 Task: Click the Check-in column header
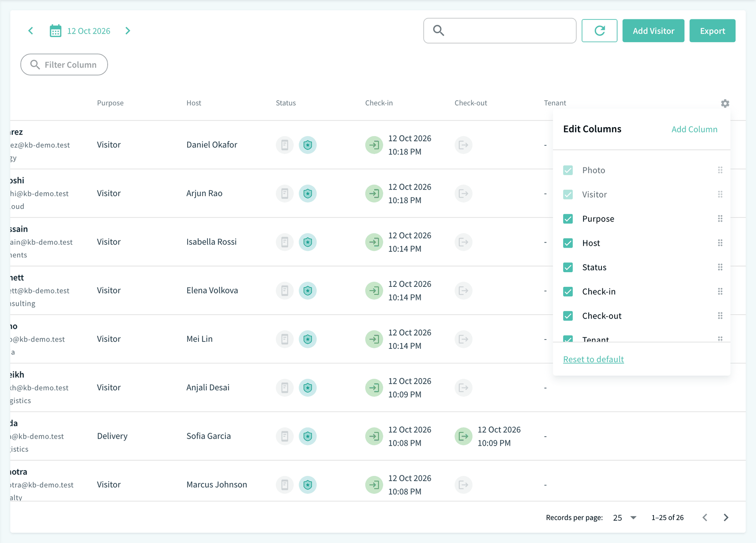point(379,103)
